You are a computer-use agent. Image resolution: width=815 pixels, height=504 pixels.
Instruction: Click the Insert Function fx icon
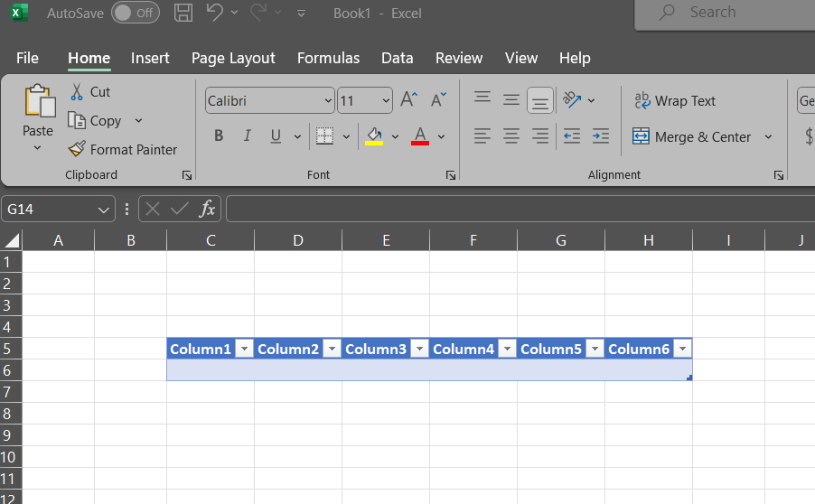click(x=208, y=209)
